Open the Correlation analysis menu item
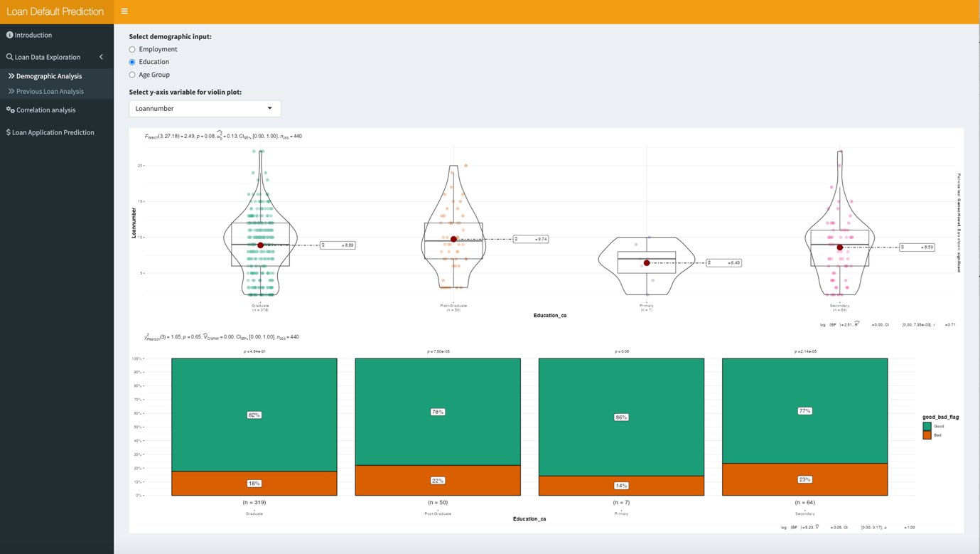The image size is (980, 554). pyautogui.click(x=46, y=110)
